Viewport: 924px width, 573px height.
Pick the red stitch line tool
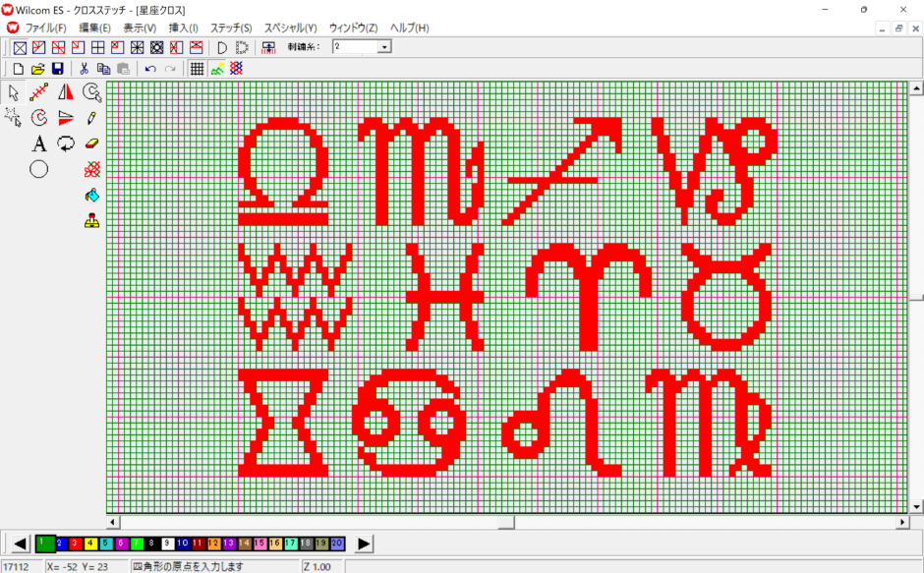pos(39,92)
